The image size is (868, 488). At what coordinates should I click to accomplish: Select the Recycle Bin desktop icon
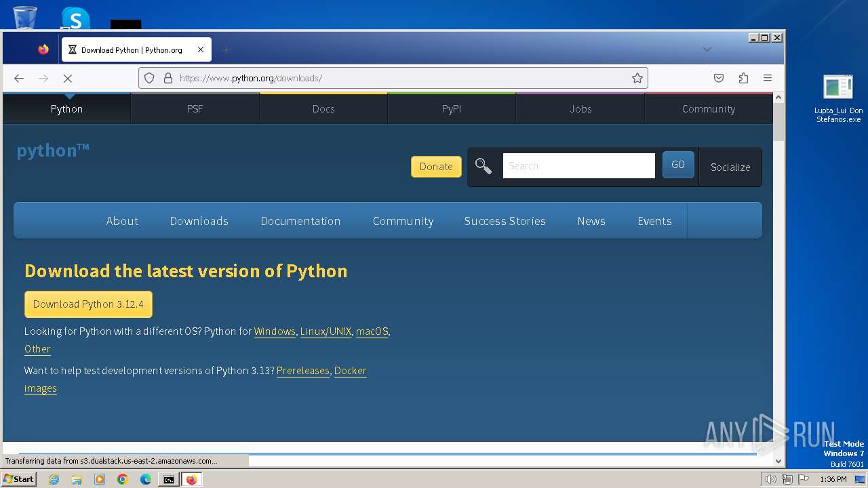pos(24,17)
